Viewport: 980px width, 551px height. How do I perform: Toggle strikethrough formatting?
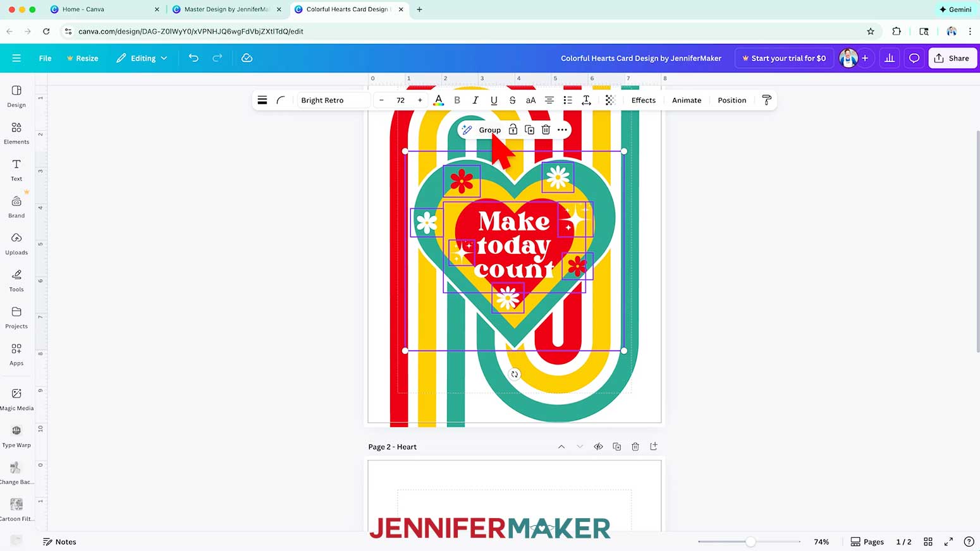tap(512, 100)
